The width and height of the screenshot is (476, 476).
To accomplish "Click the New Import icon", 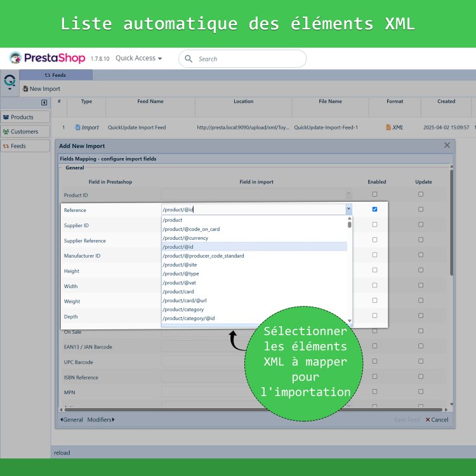I will coord(25,89).
